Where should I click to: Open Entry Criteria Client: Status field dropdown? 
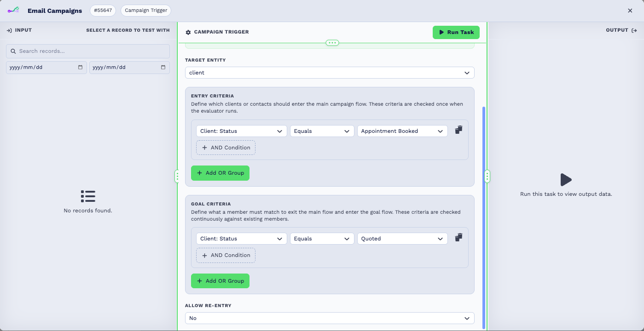pos(242,131)
